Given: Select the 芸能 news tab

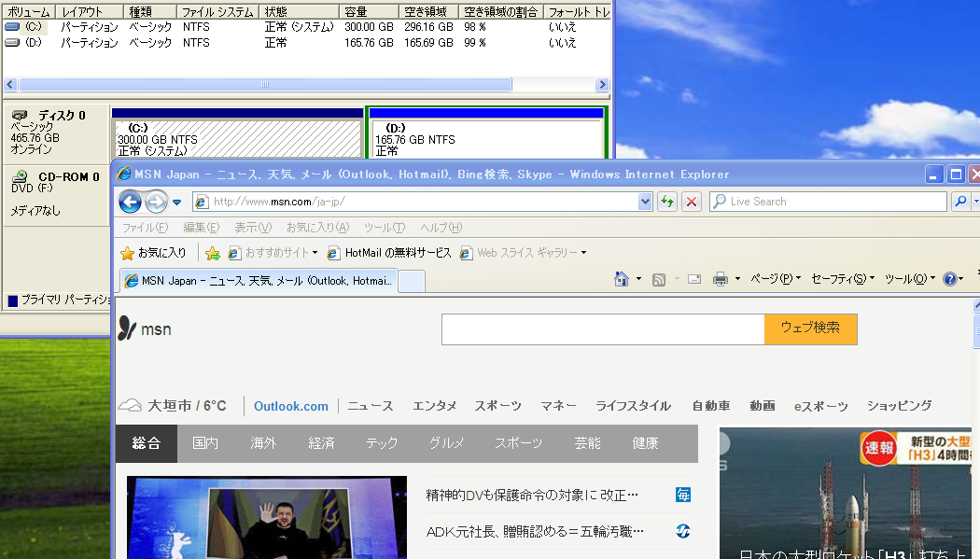Looking at the screenshot, I should (587, 443).
